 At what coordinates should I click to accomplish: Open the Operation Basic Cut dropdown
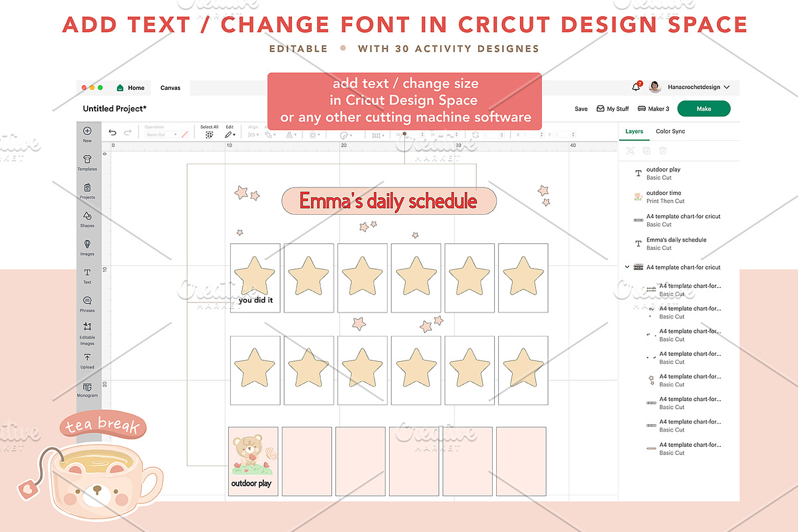162,134
